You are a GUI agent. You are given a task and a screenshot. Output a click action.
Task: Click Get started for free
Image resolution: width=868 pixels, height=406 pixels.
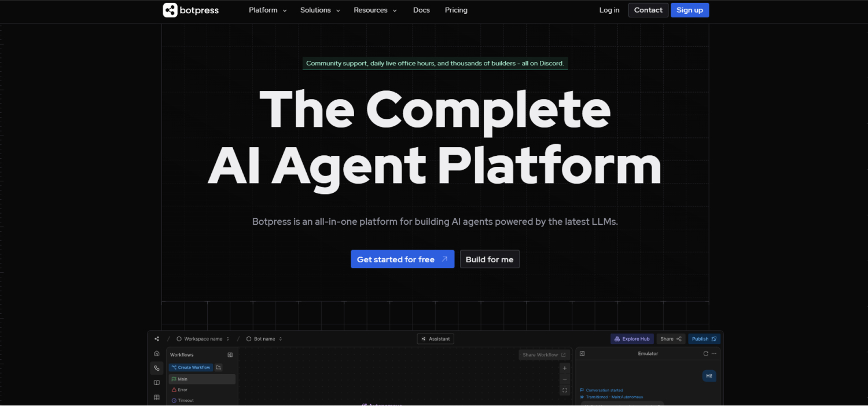403,259
